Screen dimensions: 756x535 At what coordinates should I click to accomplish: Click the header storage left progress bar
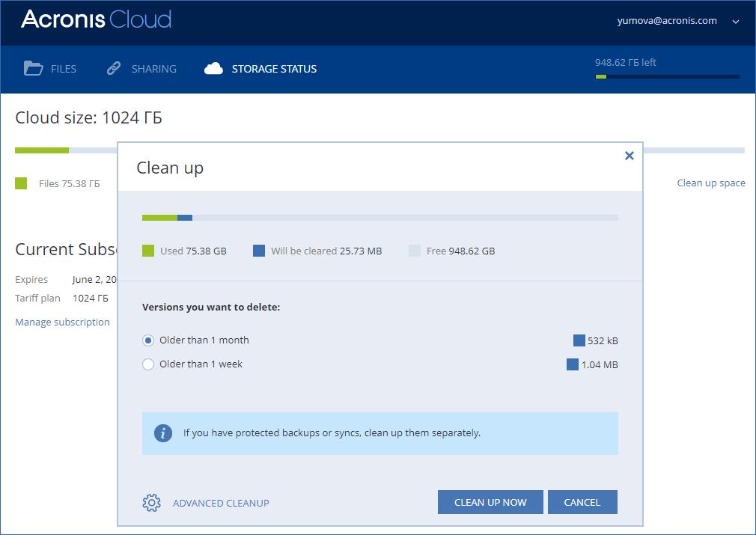pos(667,76)
